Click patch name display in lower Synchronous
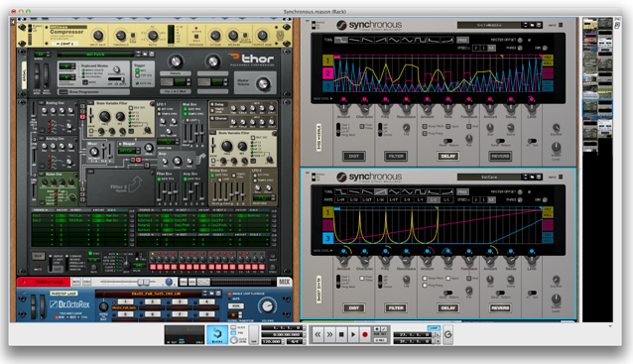The width and height of the screenshot is (633, 364). tap(490, 177)
